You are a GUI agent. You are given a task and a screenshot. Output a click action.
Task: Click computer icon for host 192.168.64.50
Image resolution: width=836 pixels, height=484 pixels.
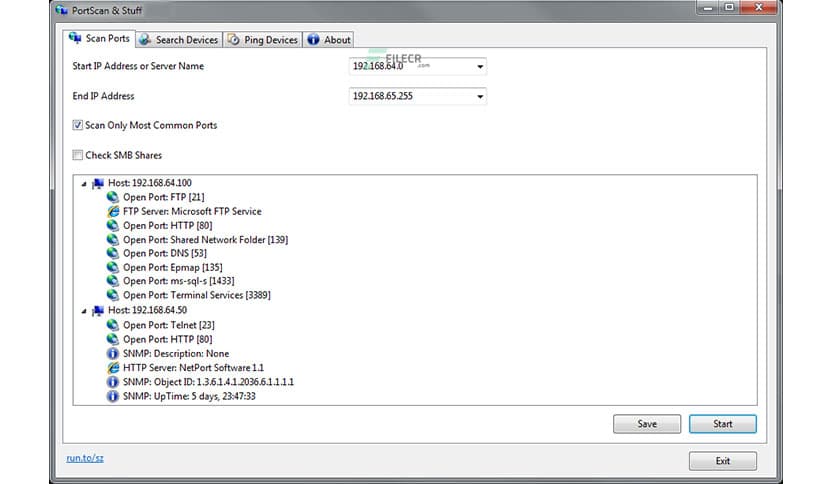click(98, 310)
